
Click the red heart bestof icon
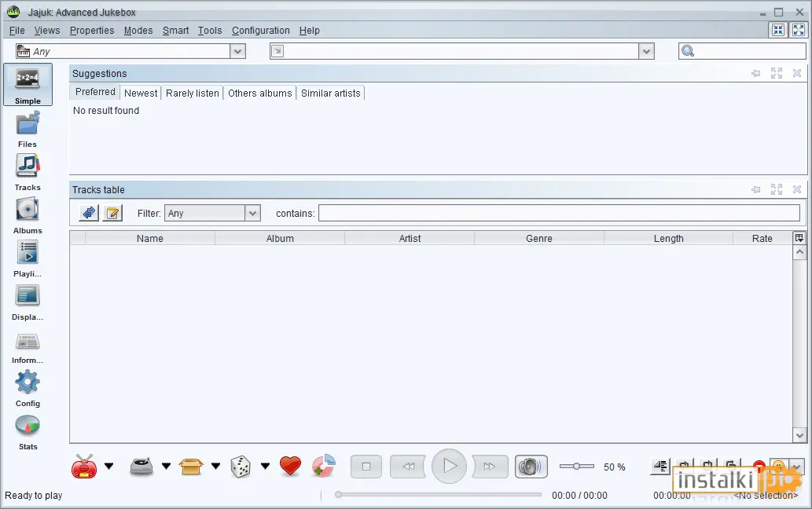coord(290,466)
